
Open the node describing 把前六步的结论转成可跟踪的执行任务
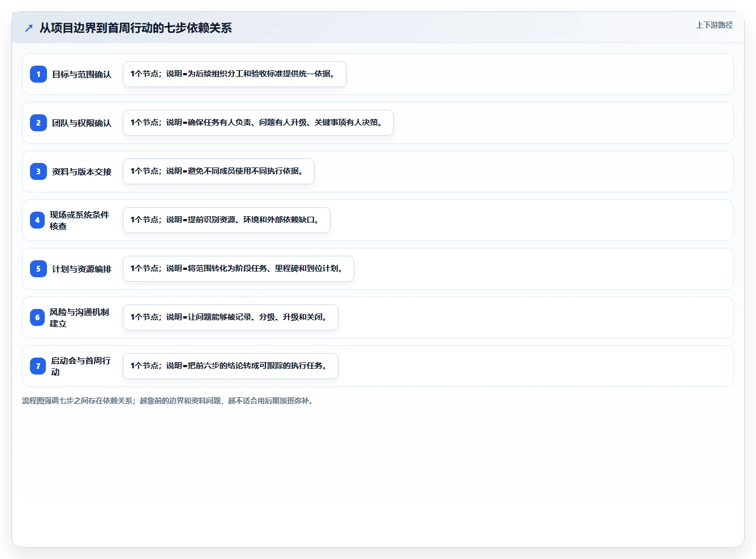(x=230, y=366)
